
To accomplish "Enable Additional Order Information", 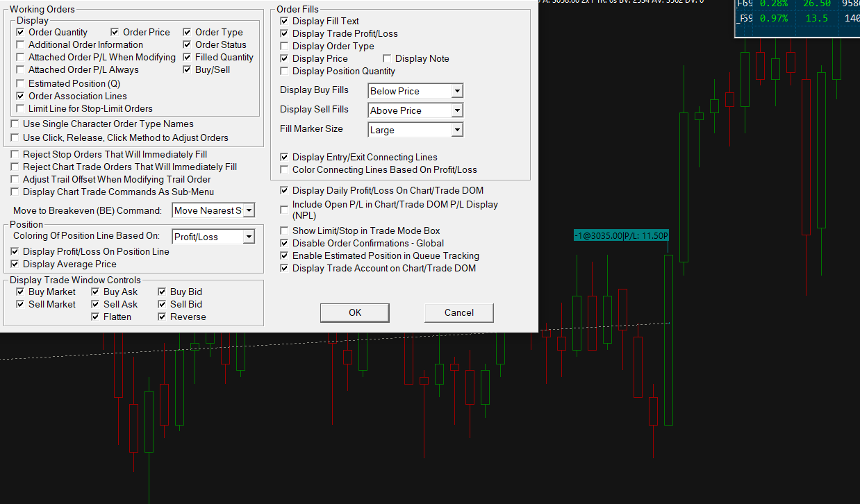I will coord(20,45).
